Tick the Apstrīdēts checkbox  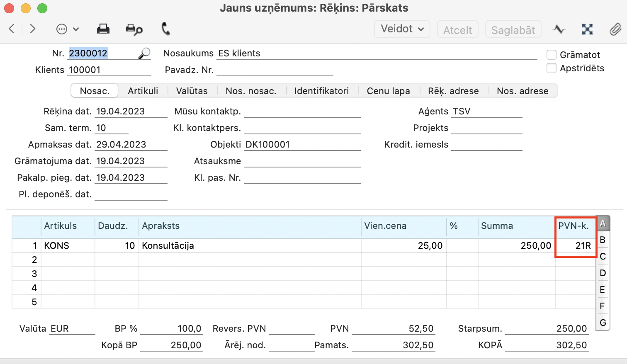551,68
